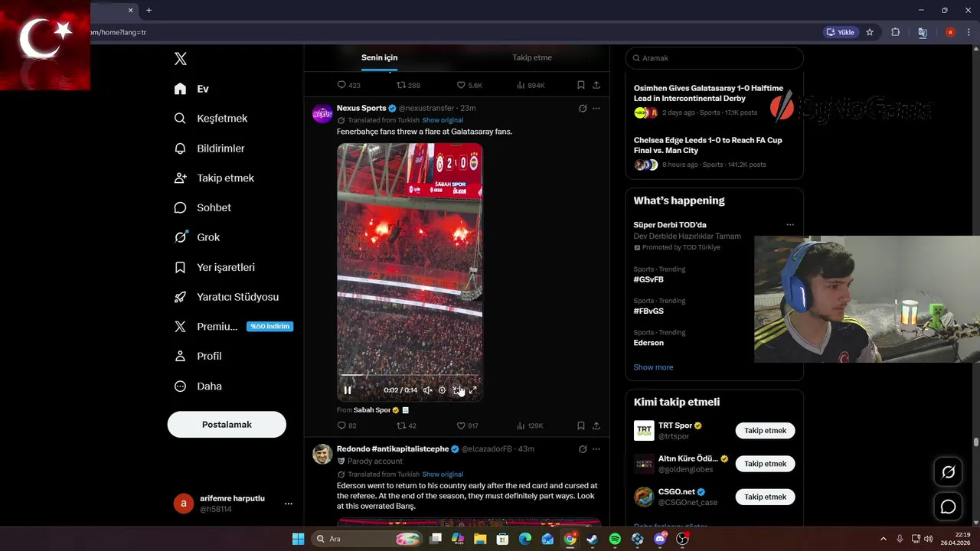View analytics of Nexus post (129K)
Viewport: 980px width, 551px height.
(530, 425)
